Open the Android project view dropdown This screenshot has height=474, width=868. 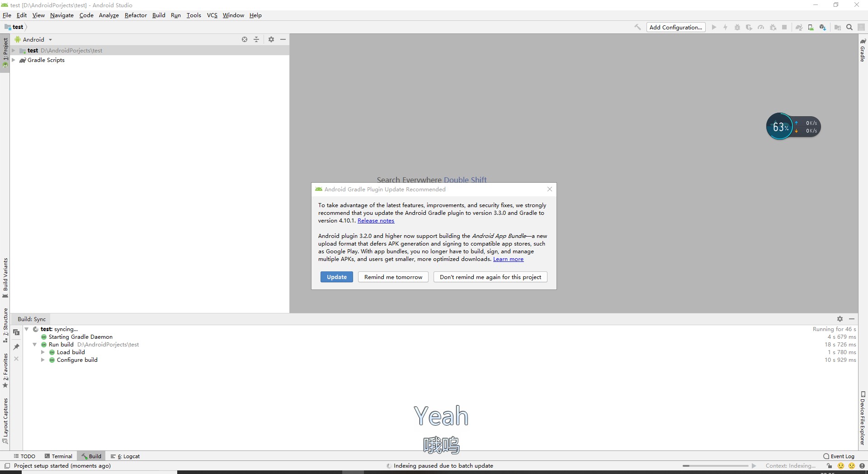coord(34,39)
